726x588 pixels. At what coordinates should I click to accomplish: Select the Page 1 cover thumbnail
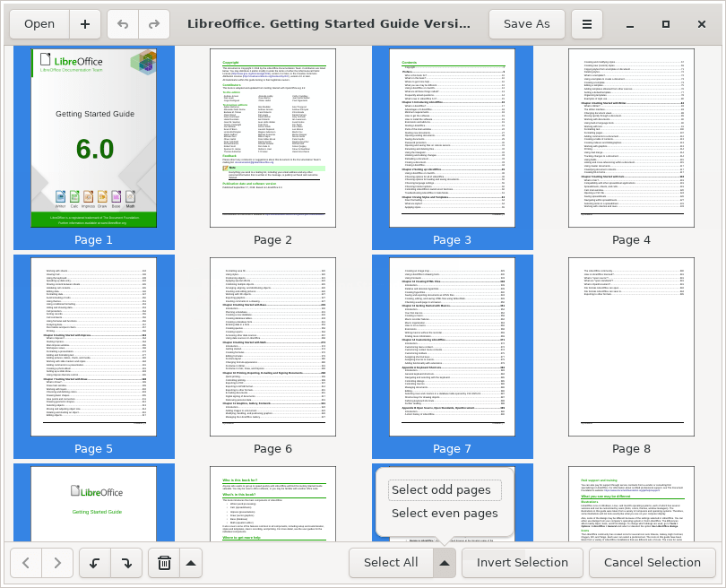(94, 138)
